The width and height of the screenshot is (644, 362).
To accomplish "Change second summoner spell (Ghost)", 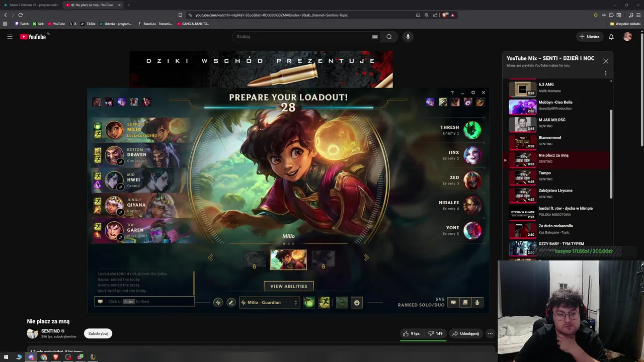I will pyautogui.click(x=324, y=302).
